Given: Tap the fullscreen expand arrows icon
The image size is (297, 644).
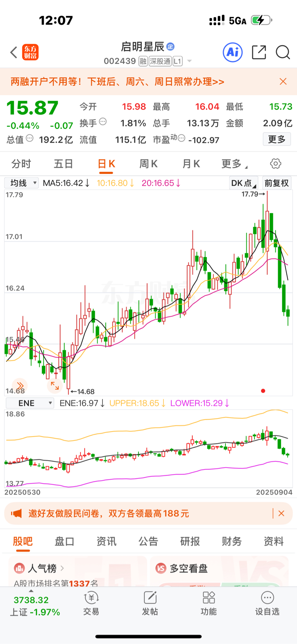Looking at the screenshot, I should (55, 385).
